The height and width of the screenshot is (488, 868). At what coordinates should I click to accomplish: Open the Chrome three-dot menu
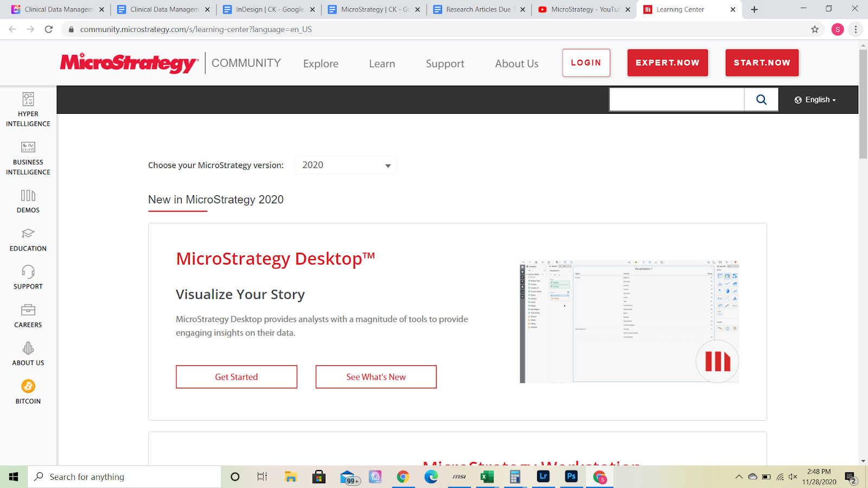point(856,29)
